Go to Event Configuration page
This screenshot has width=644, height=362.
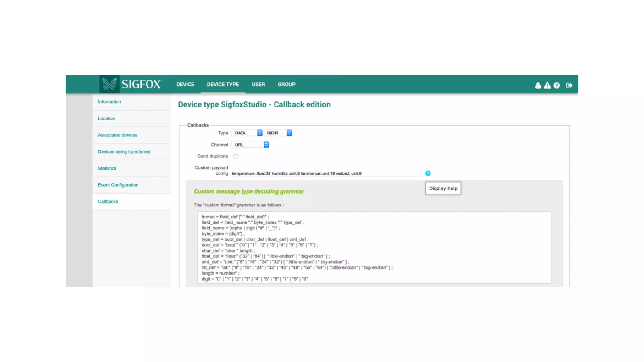click(x=118, y=185)
